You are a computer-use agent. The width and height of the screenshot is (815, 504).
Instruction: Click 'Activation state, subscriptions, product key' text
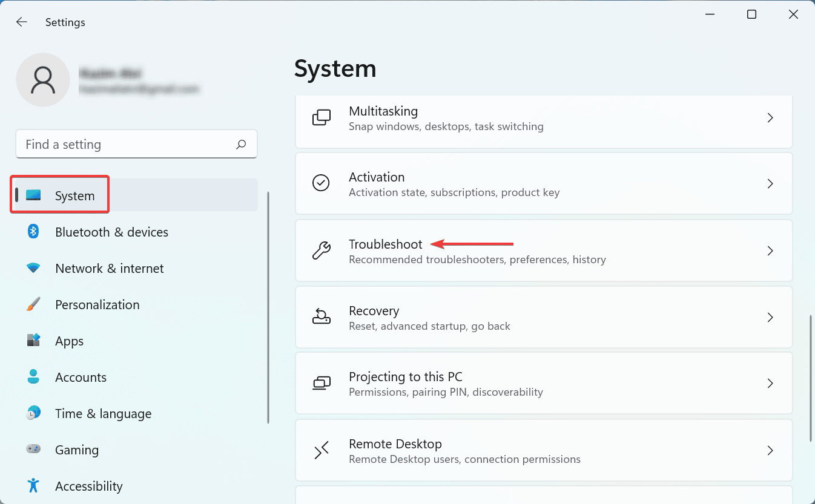[454, 192]
